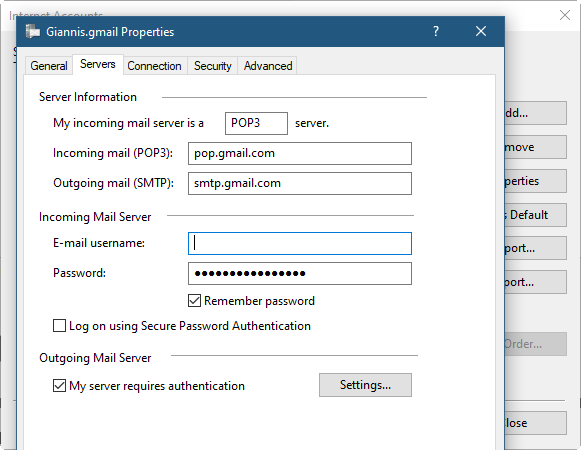Close the Internet Accounts window behind
This screenshot has height=450, width=581.
pos(565,15)
